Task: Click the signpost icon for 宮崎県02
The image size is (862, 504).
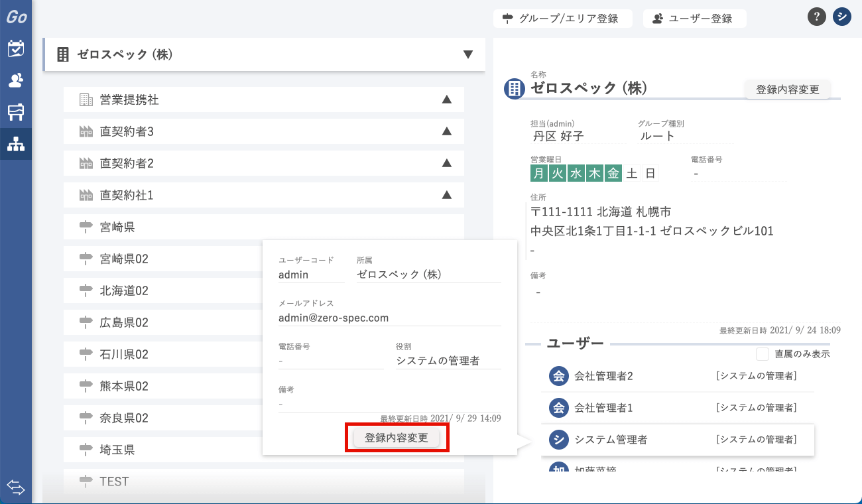Action: pos(86,259)
